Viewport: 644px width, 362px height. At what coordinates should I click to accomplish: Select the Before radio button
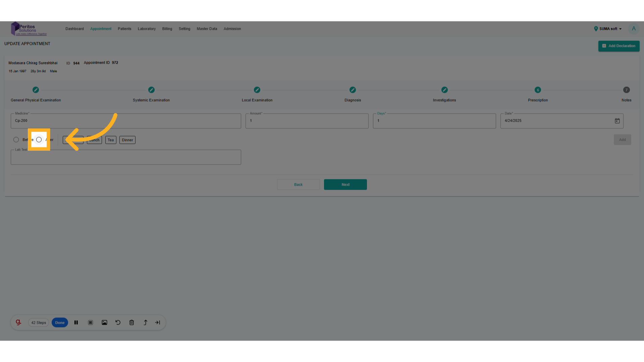[16, 139]
